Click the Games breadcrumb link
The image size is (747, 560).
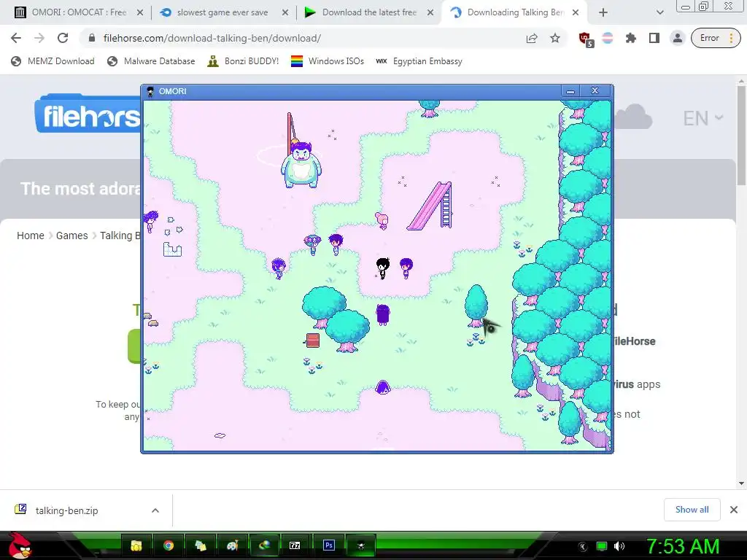pyautogui.click(x=72, y=236)
